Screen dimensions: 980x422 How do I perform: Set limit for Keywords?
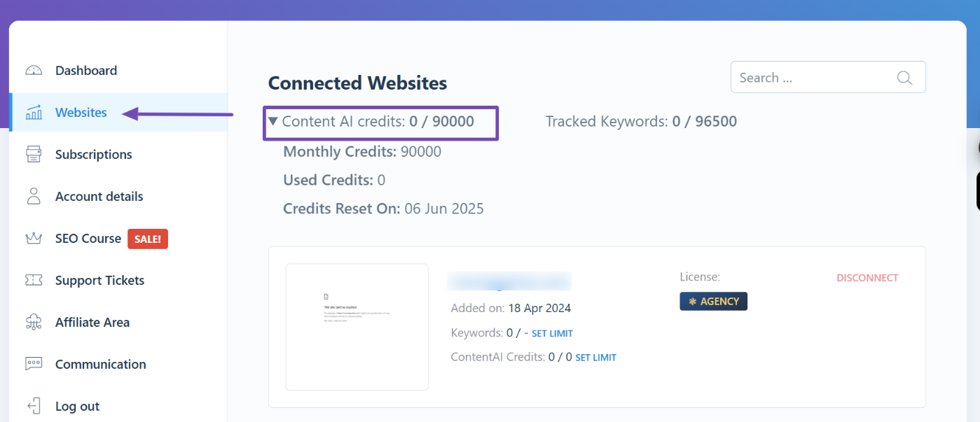pyautogui.click(x=552, y=334)
